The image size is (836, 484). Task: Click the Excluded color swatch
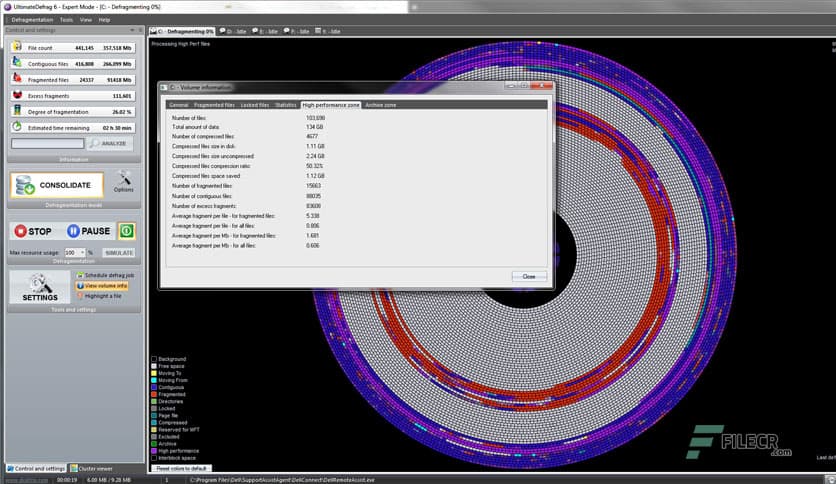tap(154, 437)
